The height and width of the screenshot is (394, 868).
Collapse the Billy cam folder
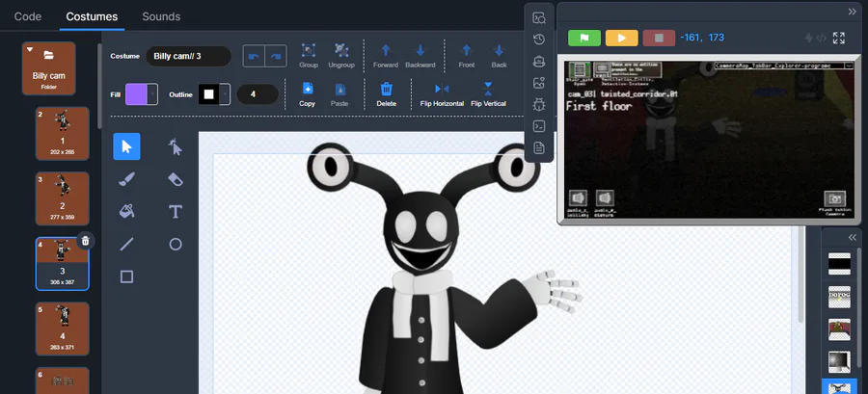pos(30,50)
